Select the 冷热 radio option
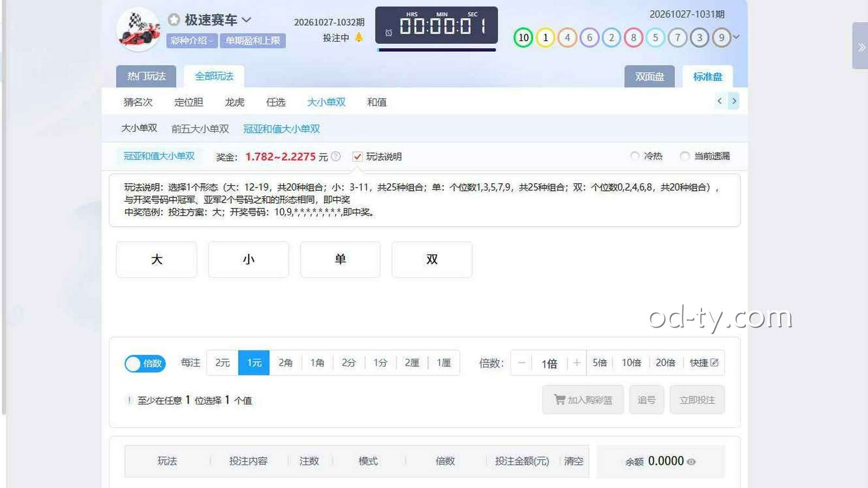This screenshot has height=488, width=868. 635,156
